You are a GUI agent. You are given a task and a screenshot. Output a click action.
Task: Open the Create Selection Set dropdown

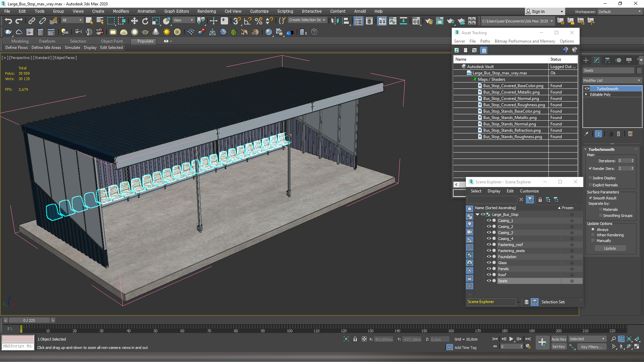[x=307, y=20]
